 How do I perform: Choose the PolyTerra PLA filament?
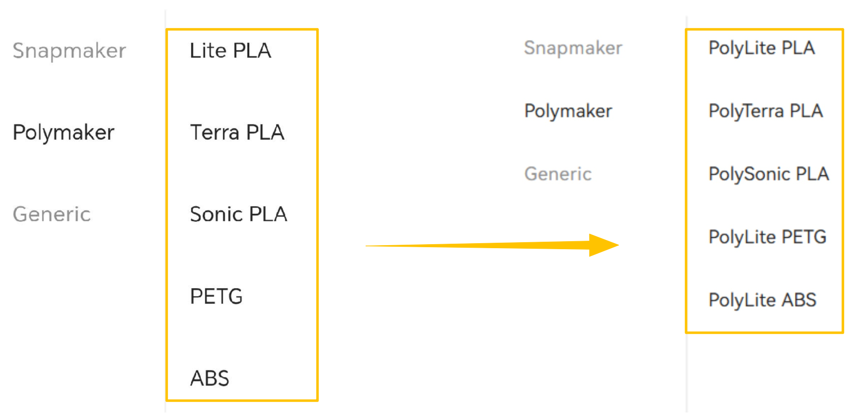(x=765, y=111)
